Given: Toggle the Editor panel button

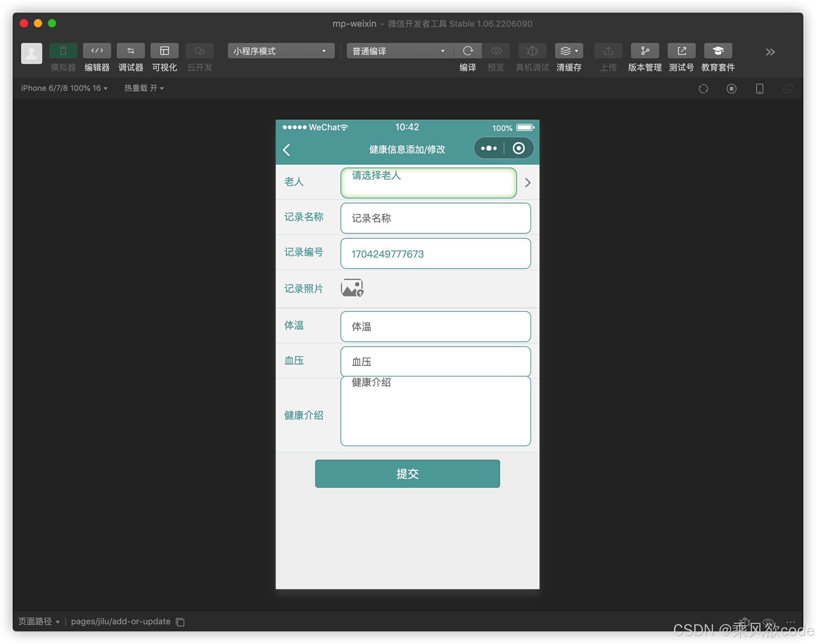Looking at the screenshot, I should (x=97, y=51).
